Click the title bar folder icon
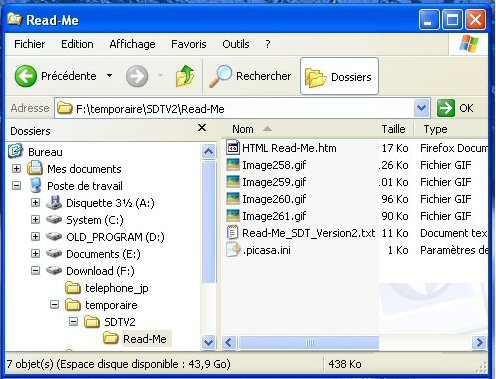 [x=14, y=19]
